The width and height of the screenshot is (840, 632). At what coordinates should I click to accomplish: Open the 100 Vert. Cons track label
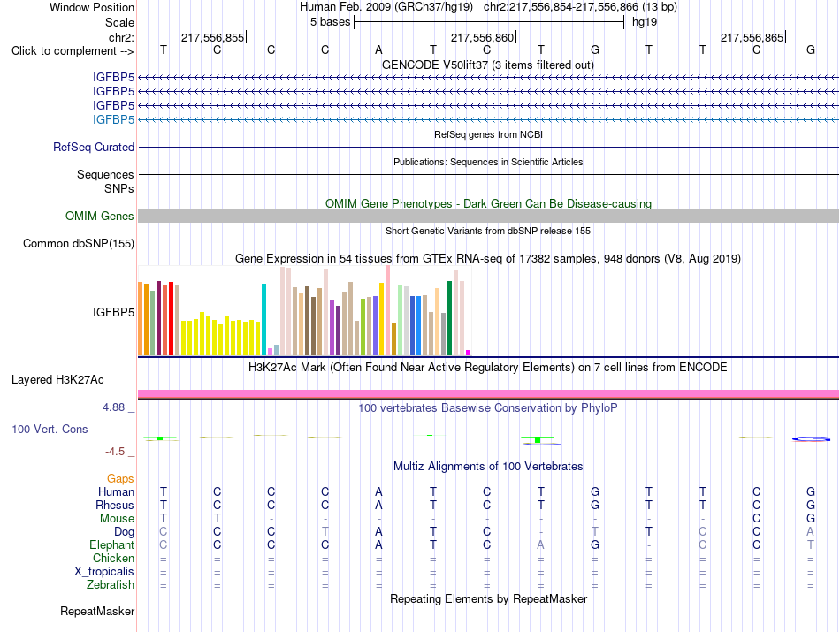50,429
